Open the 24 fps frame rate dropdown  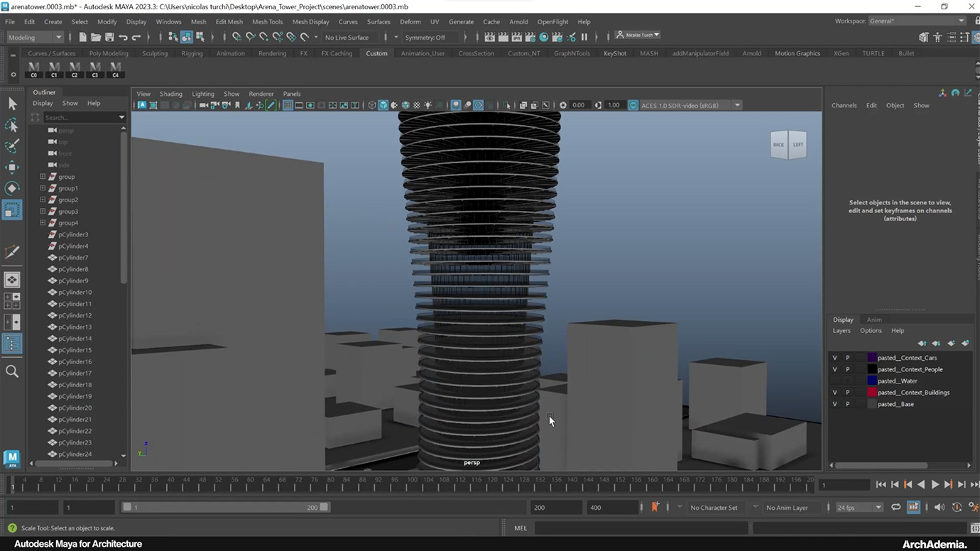click(859, 508)
